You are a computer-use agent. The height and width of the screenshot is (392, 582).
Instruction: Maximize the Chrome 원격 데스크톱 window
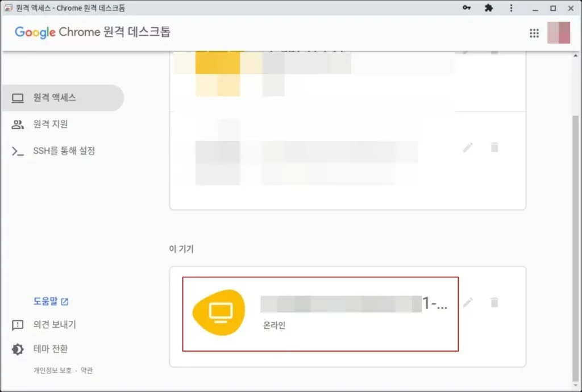[x=553, y=8]
